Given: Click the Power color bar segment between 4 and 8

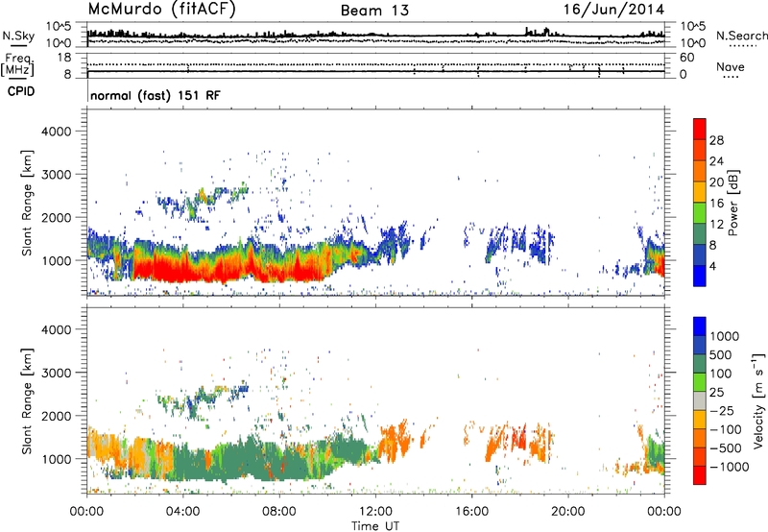Looking at the screenshot, I should click(700, 254).
